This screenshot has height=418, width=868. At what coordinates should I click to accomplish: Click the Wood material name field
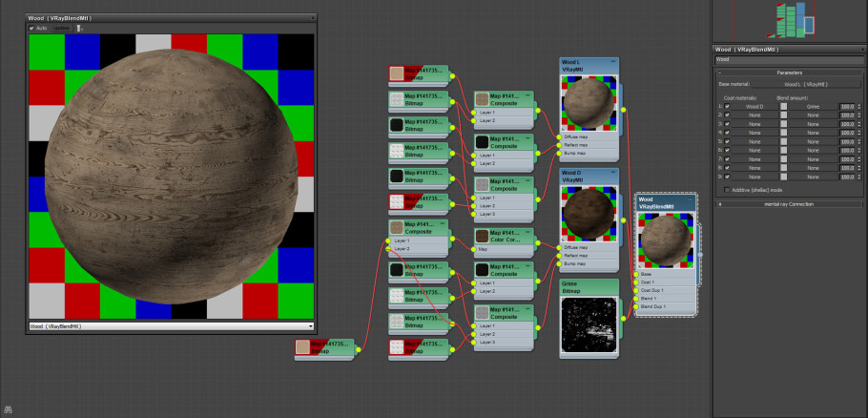[x=790, y=60]
